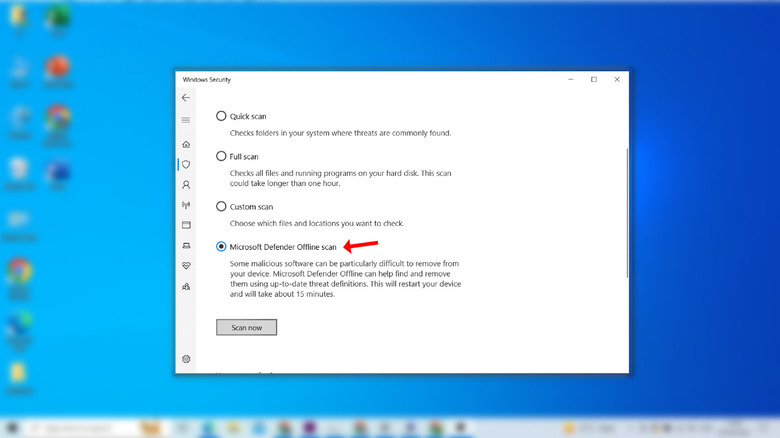Click 'Choose which files and locations' text
The height and width of the screenshot is (438, 780).
tap(316, 223)
